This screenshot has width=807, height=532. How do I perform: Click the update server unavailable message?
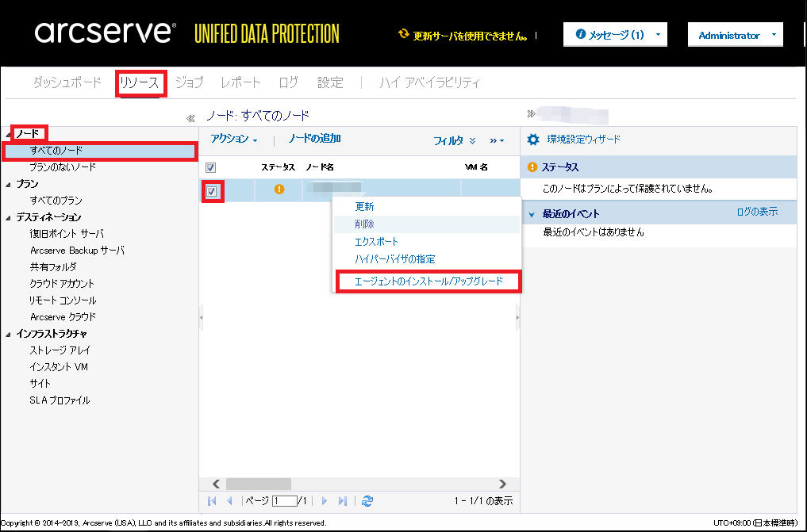point(471,36)
